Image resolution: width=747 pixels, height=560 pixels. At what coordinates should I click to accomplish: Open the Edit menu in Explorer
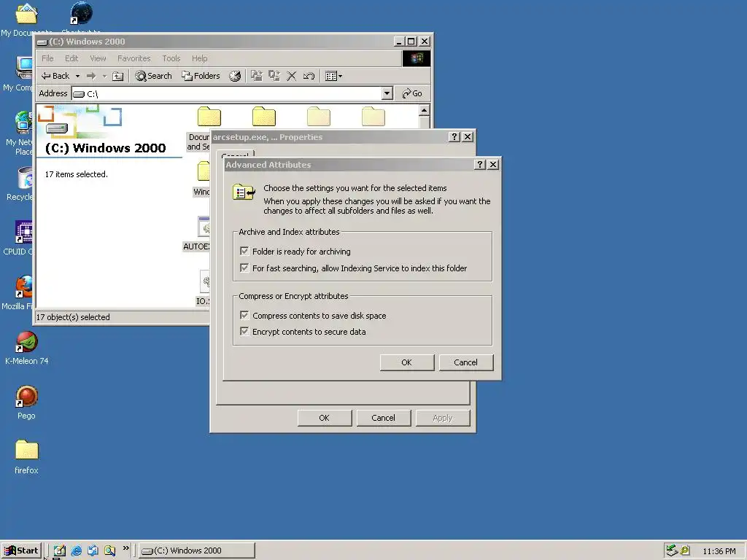tap(71, 58)
